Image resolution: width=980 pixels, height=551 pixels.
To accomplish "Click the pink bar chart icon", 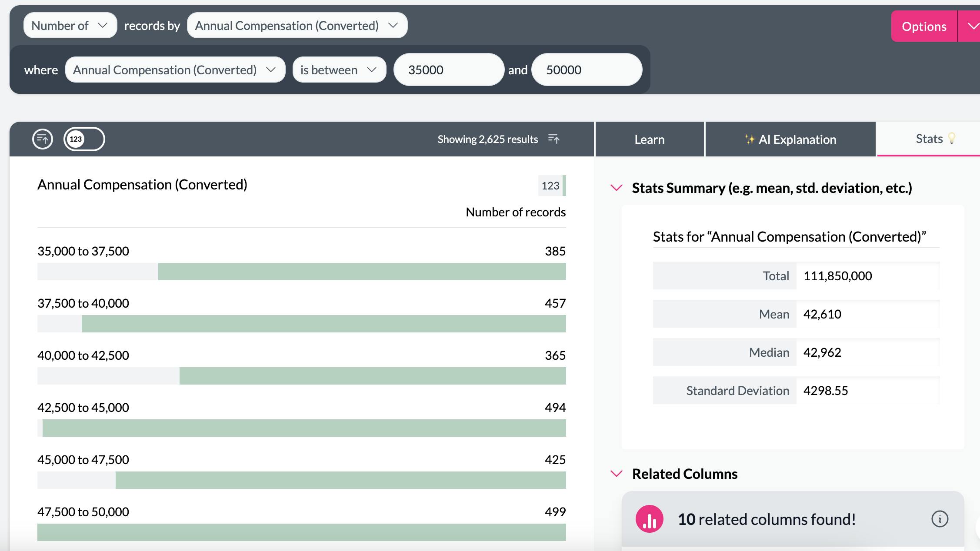I will [649, 519].
